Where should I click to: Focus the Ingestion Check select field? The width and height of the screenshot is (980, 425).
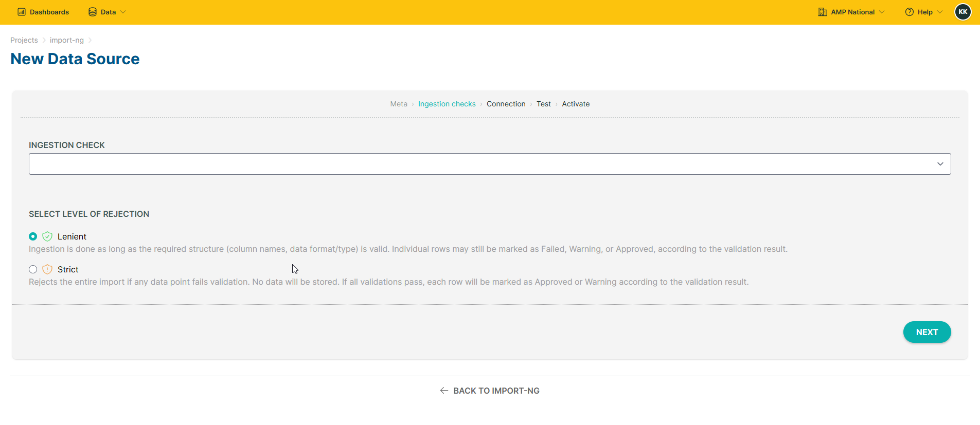pos(490,164)
